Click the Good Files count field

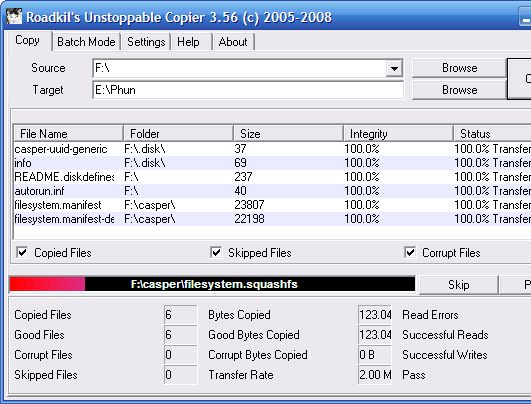180,335
